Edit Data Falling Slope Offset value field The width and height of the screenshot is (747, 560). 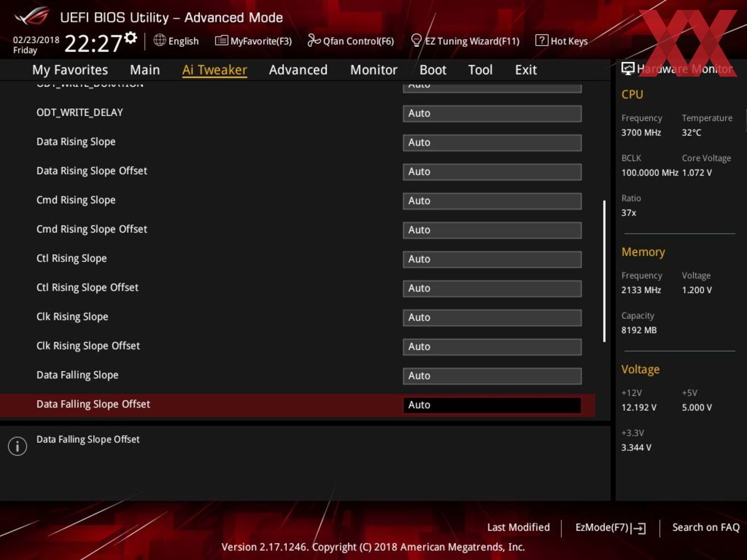[x=492, y=405]
